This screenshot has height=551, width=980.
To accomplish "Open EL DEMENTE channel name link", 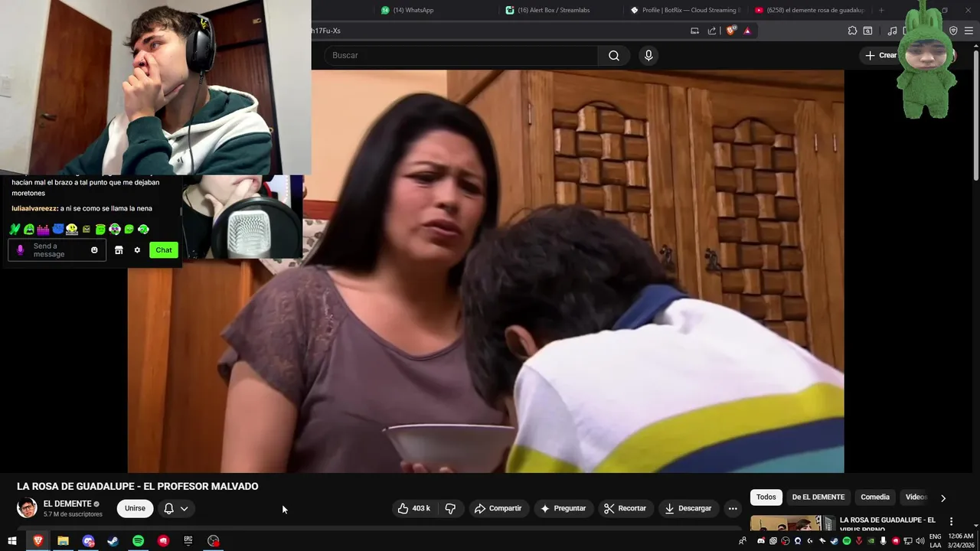I will 67,504.
